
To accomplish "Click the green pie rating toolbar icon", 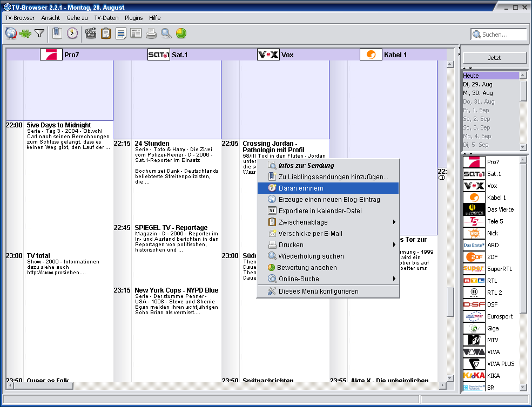I will tap(181, 33).
